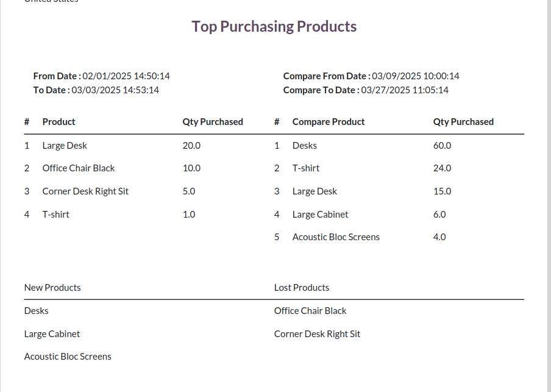Click the Compare From Date value

pyautogui.click(x=416, y=76)
